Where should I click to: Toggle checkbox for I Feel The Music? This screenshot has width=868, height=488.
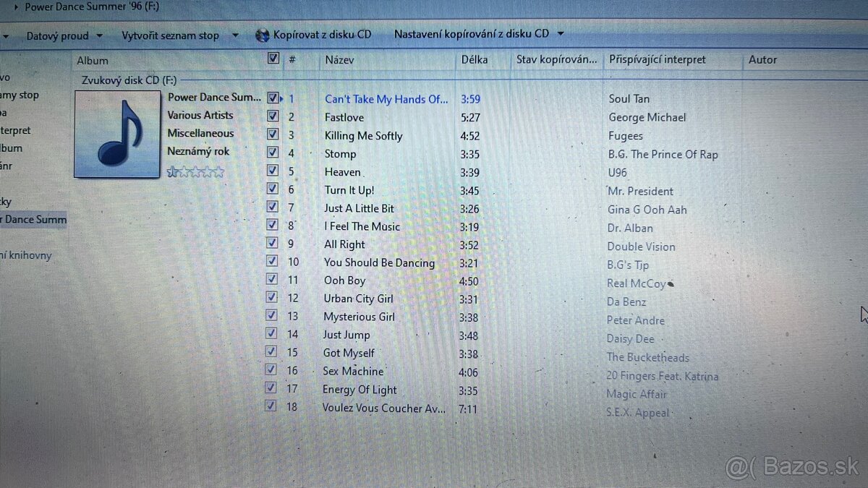click(x=271, y=225)
